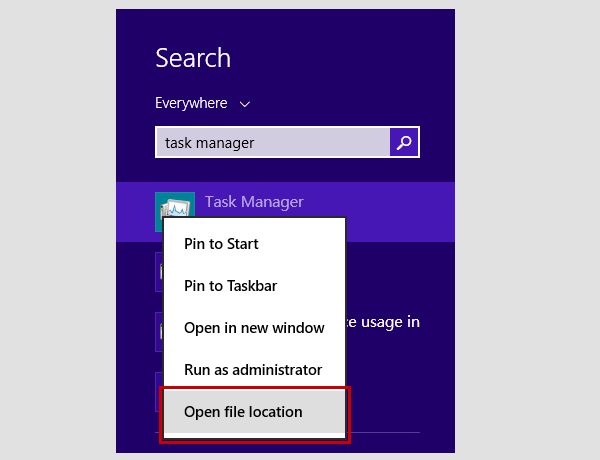Click the magnifier search button
The image size is (600, 460).
404,142
